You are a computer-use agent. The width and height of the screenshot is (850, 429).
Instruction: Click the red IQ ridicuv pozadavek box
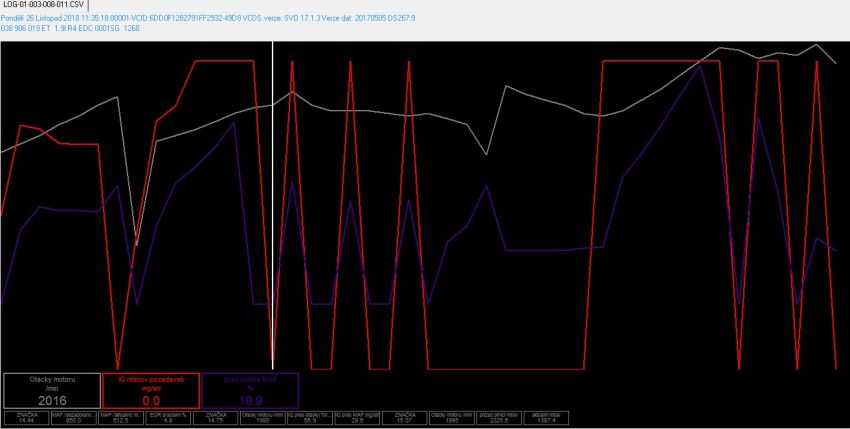coord(152,390)
